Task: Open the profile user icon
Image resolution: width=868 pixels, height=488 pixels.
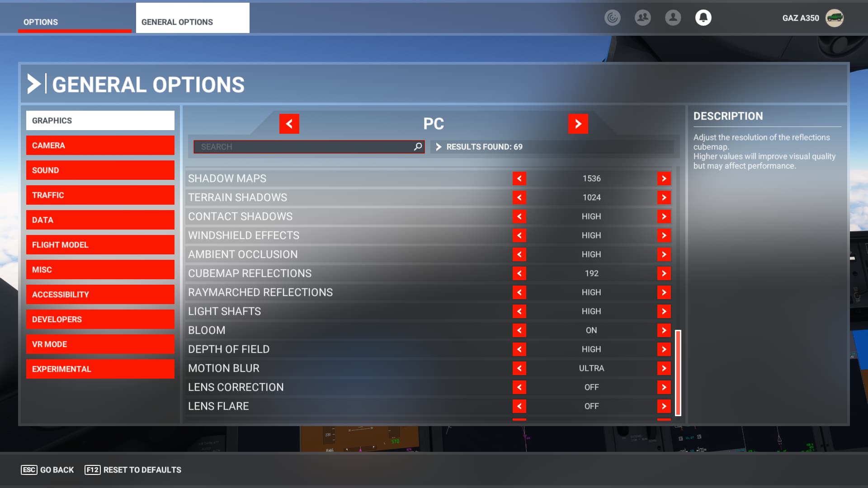Action: 673,18
